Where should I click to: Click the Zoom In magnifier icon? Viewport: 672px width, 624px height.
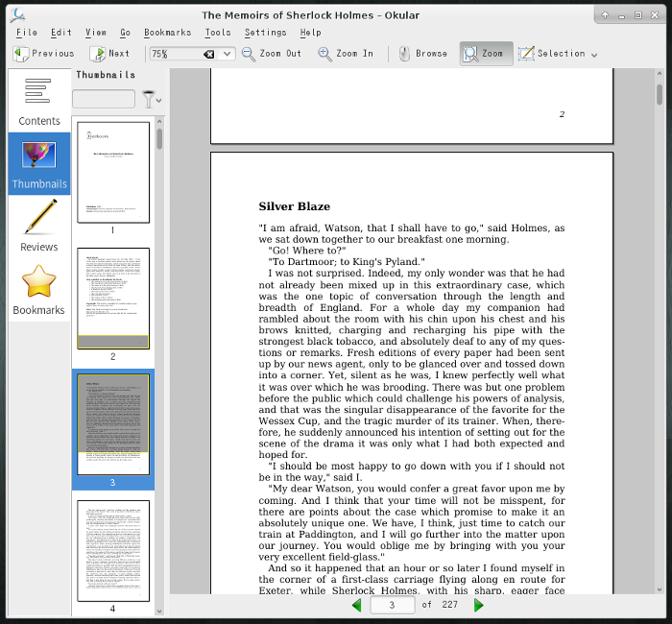[x=324, y=54]
